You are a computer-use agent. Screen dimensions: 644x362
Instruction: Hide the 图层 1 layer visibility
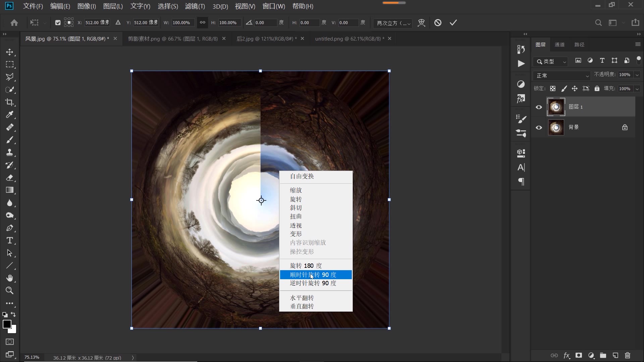pyautogui.click(x=539, y=107)
